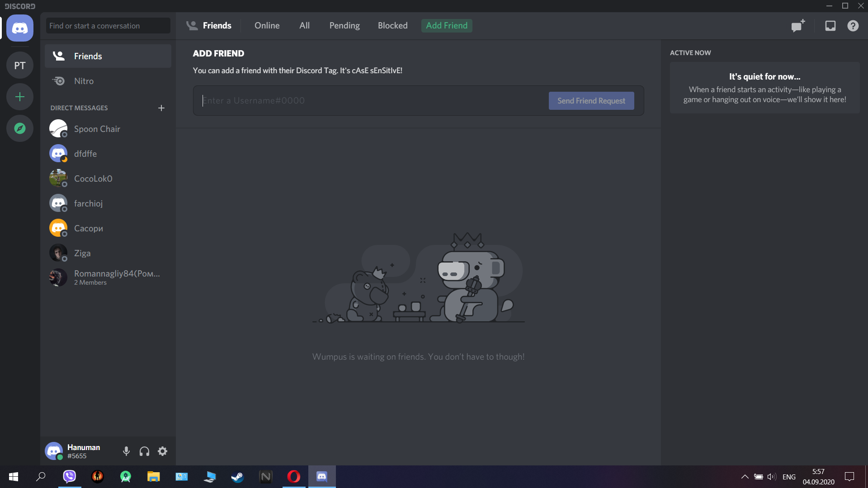
Task: Open Explore Public Servers compass icon
Action: point(20,128)
